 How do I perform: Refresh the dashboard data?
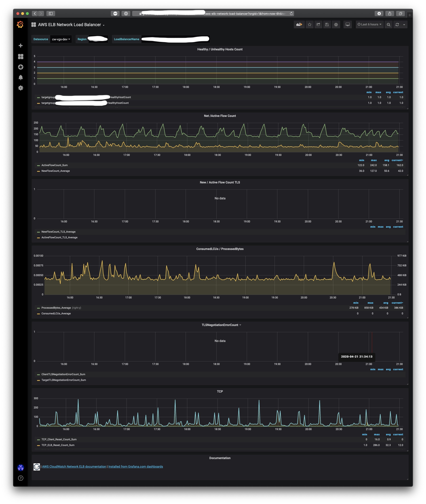[397, 24]
